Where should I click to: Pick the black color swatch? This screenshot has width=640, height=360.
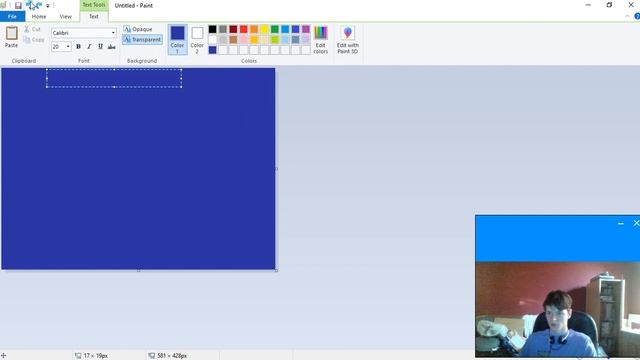tap(212, 29)
